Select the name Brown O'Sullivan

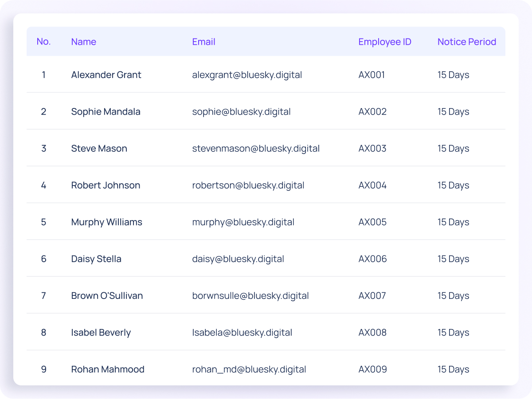pyautogui.click(x=107, y=295)
